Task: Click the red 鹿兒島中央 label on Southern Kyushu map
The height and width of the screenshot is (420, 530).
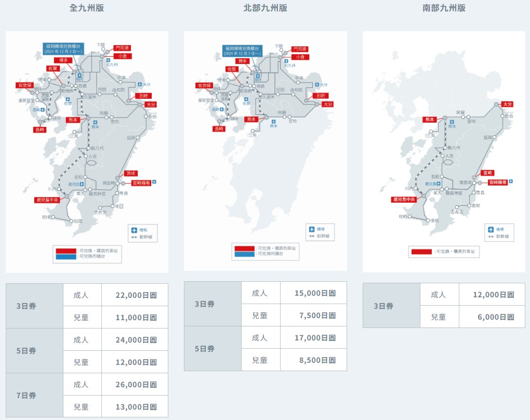Action: point(404,200)
